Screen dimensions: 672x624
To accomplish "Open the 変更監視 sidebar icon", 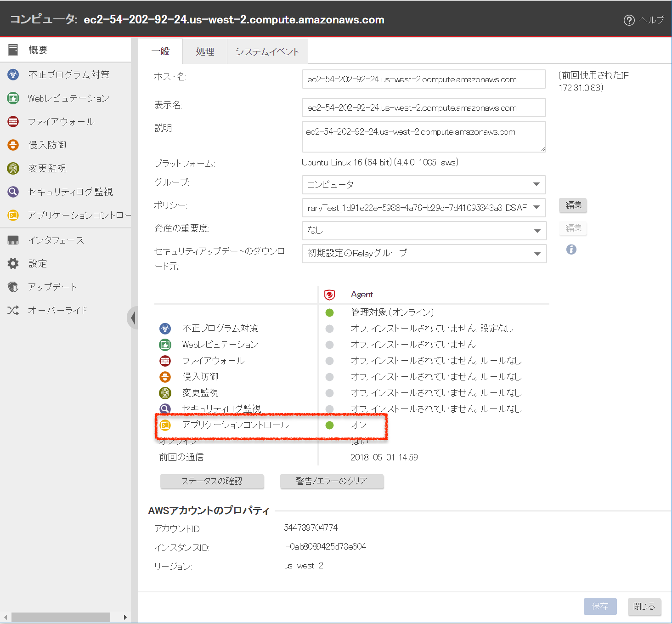I will click(13, 168).
